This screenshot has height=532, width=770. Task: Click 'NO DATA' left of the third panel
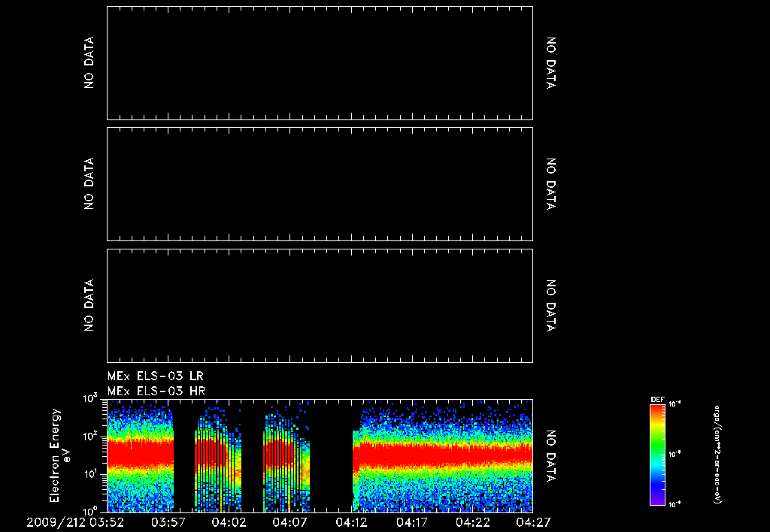click(89, 305)
